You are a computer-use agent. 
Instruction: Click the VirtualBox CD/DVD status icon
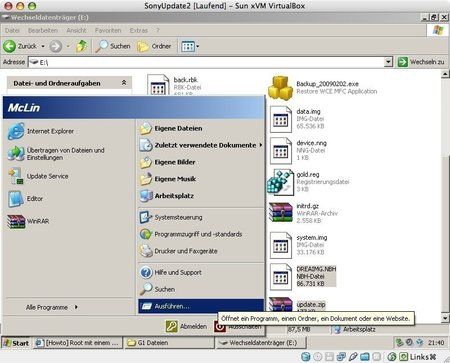[x=318, y=357]
